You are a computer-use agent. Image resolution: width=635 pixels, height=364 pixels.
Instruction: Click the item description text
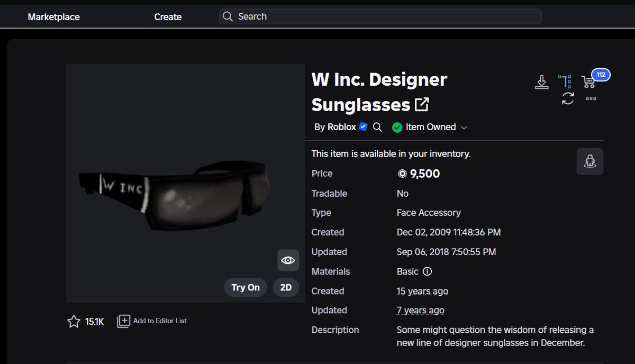(x=495, y=336)
